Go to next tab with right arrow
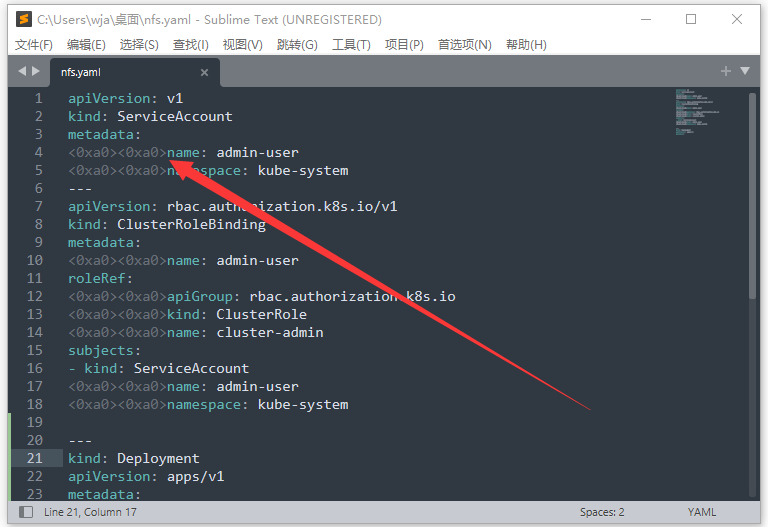 pos(36,71)
